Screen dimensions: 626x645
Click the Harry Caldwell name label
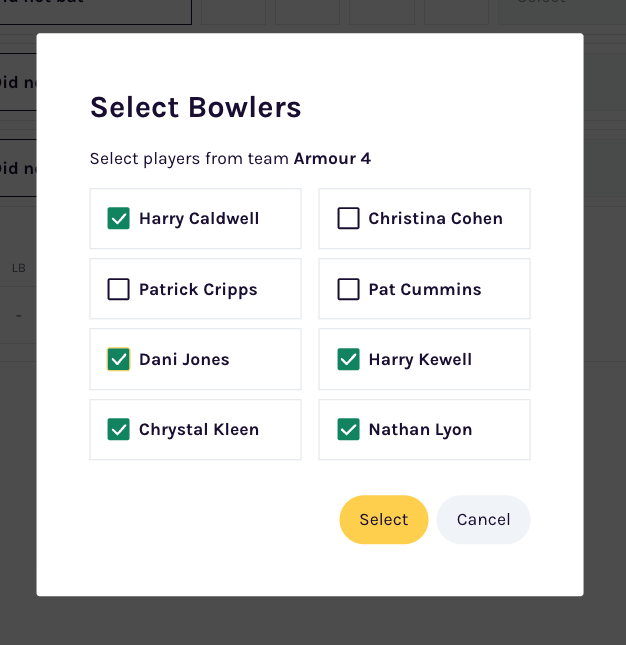(199, 219)
